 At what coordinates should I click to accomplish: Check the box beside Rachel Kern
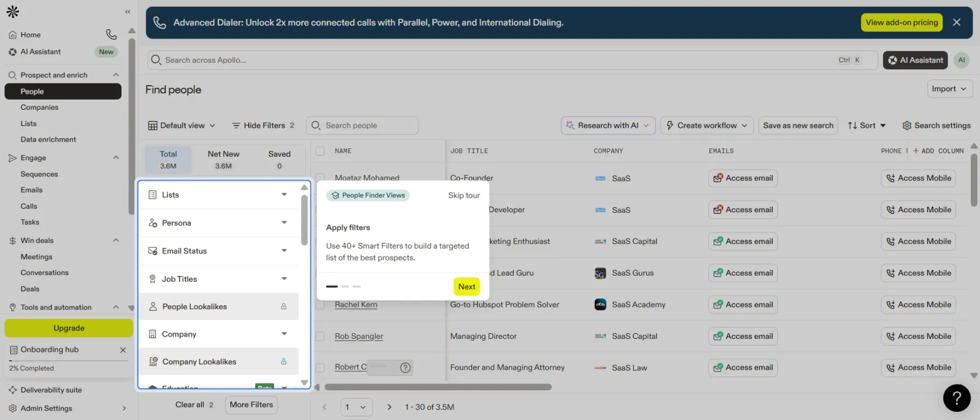320,305
